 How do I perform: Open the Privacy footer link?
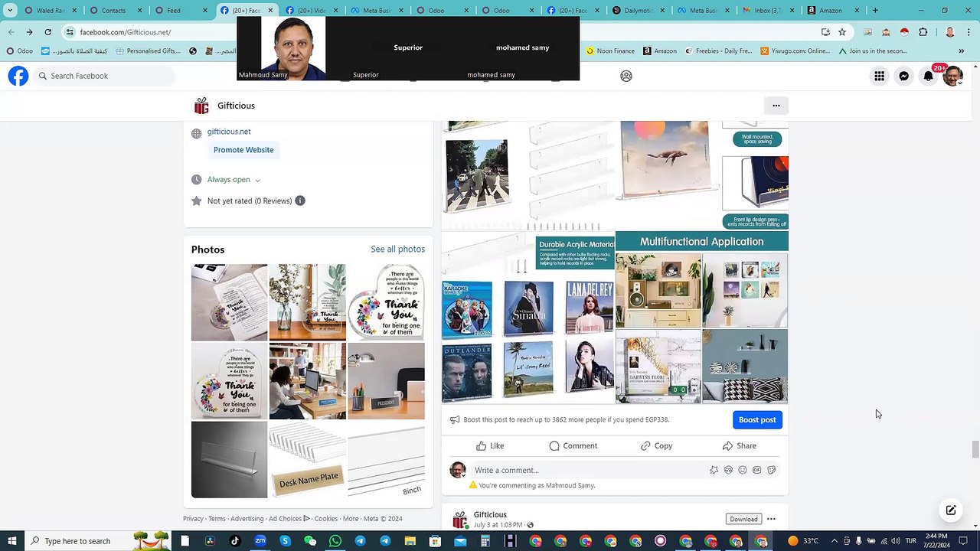[193, 519]
